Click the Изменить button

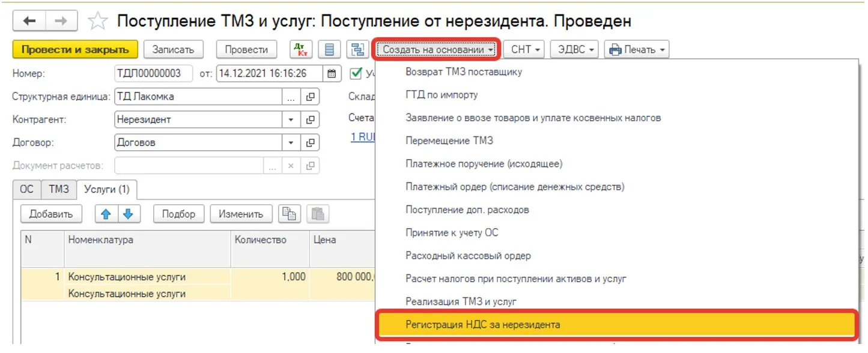241,214
